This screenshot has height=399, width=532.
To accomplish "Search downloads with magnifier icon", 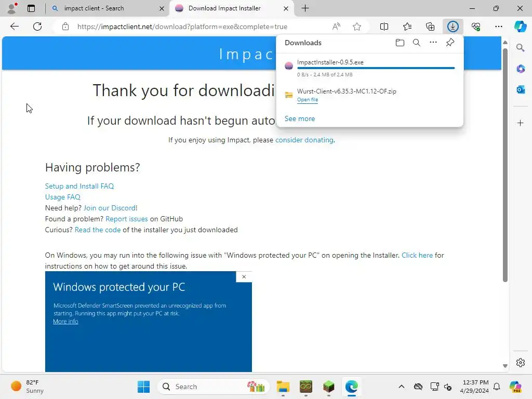I will click(417, 43).
